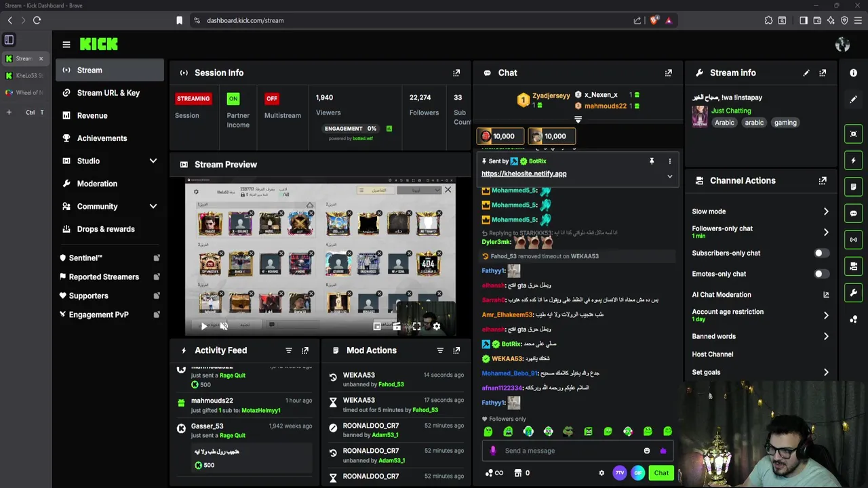Open AI Chat Moderation external link

coord(826,295)
